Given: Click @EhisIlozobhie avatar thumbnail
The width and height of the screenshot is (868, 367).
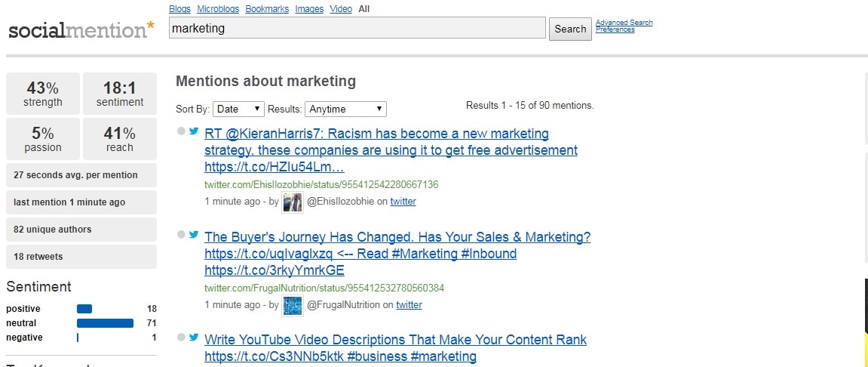Looking at the screenshot, I should [293, 202].
